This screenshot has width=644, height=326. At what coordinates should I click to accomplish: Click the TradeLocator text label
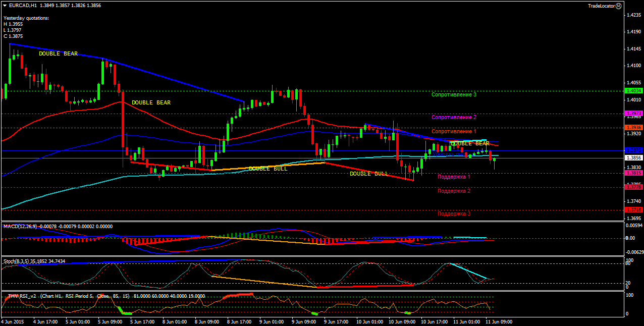(x=601, y=6)
